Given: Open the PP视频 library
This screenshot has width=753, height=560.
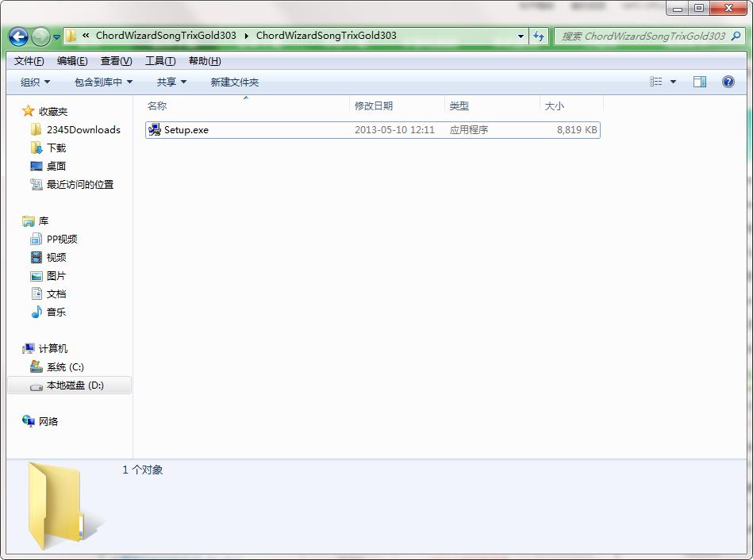Looking at the screenshot, I should point(62,240).
